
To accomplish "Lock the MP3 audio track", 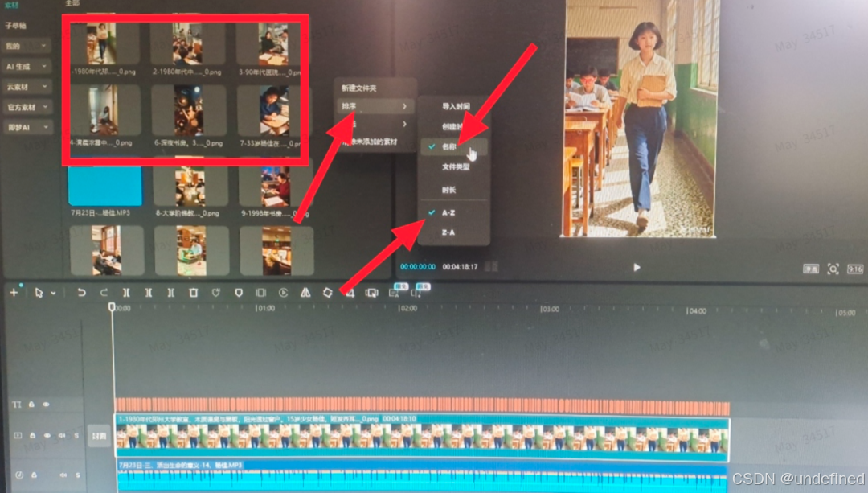I will (34, 475).
